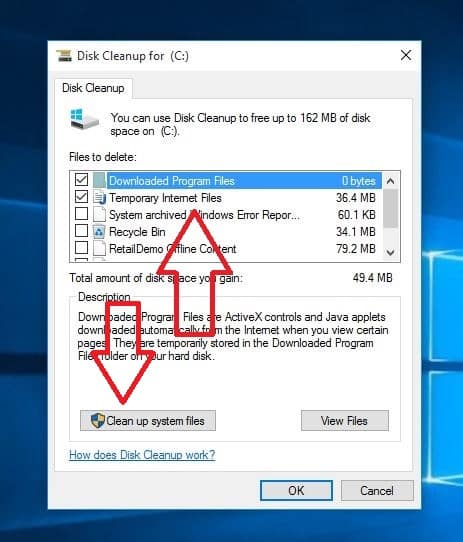The height and width of the screenshot is (542, 463).
Task: Check the Recycle Bin checkbox
Action: coord(81,231)
